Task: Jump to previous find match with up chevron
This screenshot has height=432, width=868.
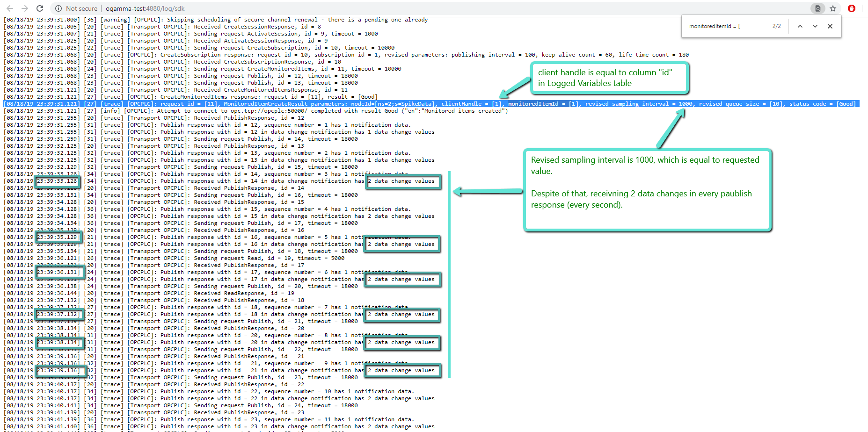Action: 800,26
